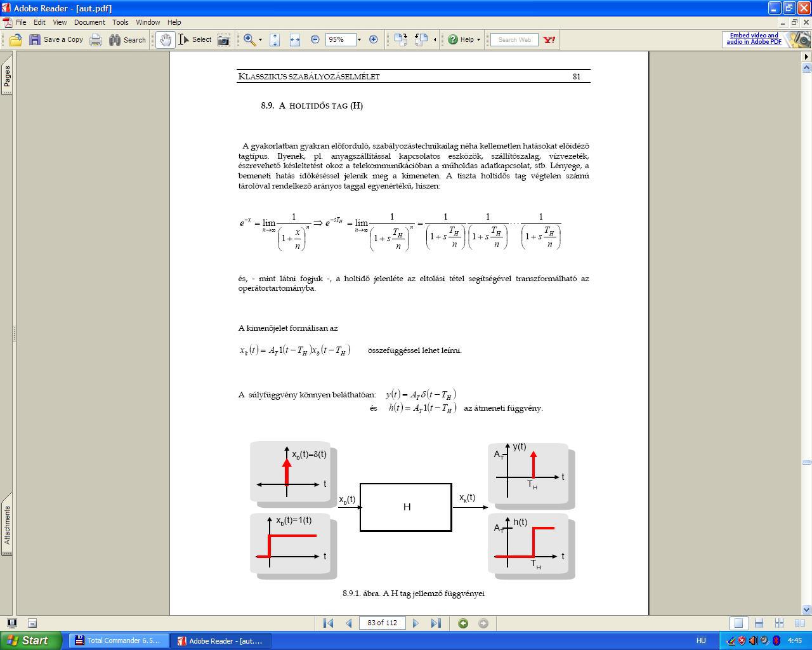The width and height of the screenshot is (812, 650).
Task: Click the Save a Copy floppy icon
Action: 35,40
